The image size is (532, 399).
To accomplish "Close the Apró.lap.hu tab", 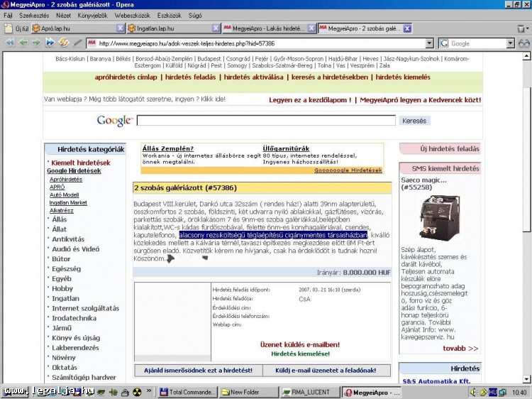I will 121,28.
